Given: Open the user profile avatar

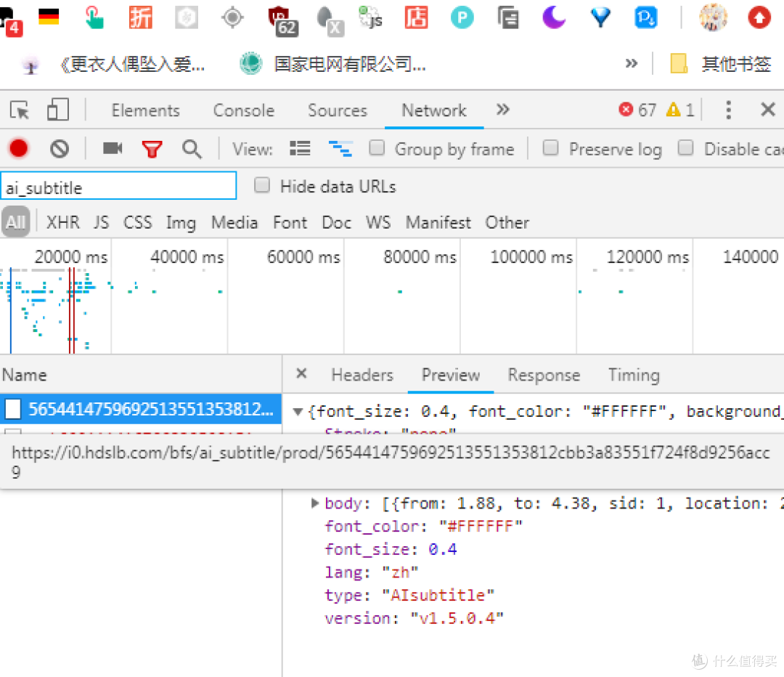Looking at the screenshot, I should 713,17.
